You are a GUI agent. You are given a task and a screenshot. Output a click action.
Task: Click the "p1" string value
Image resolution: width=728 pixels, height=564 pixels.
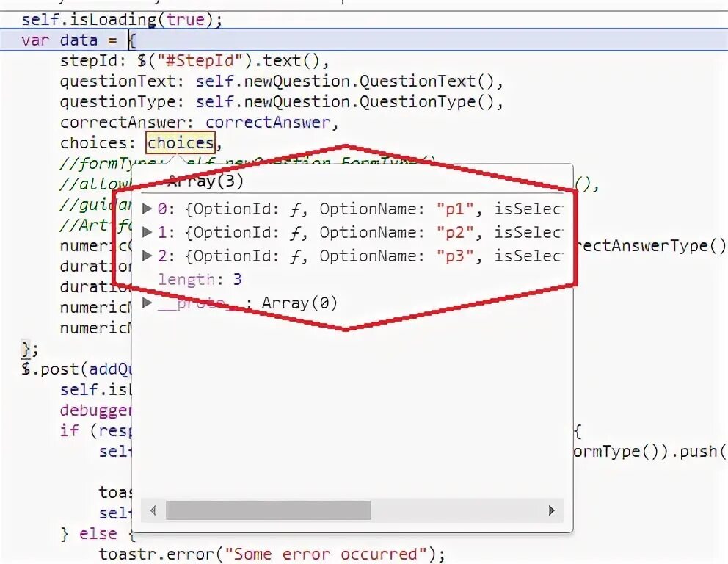point(454,209)
